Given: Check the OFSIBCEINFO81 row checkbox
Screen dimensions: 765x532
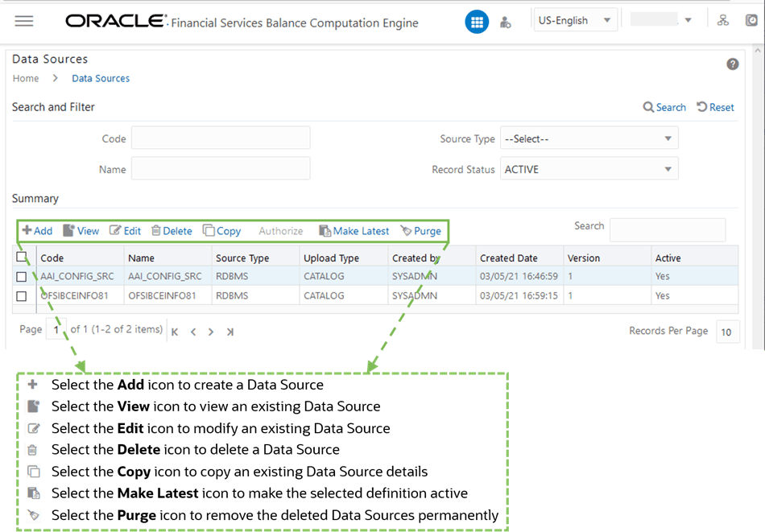Looking at the screenshot, I should [22, 296].
